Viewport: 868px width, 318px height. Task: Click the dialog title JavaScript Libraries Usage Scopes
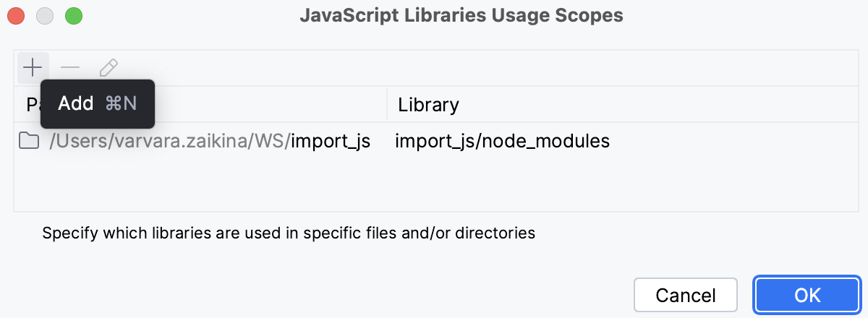(461, 15)
